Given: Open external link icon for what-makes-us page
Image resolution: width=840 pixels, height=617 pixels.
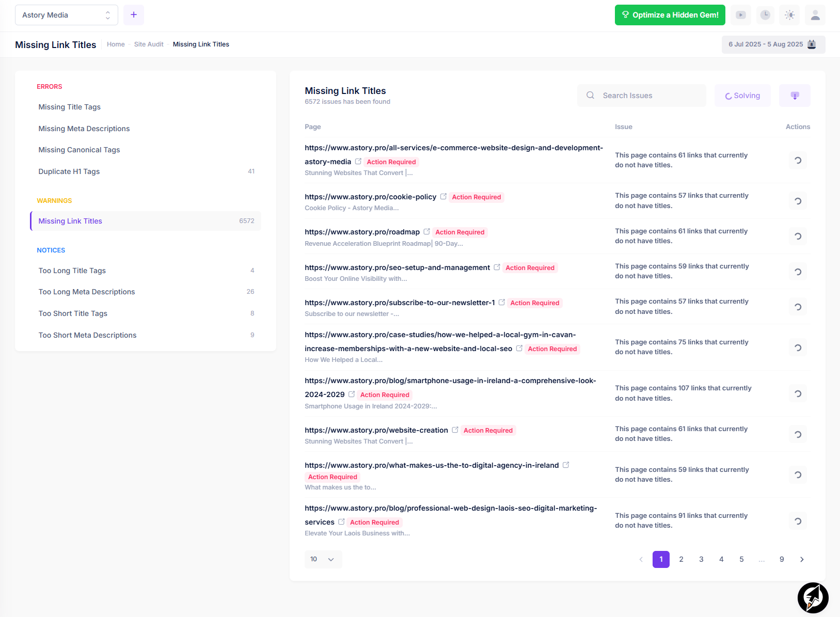Looking at the screenshot, I should (565, 465).
